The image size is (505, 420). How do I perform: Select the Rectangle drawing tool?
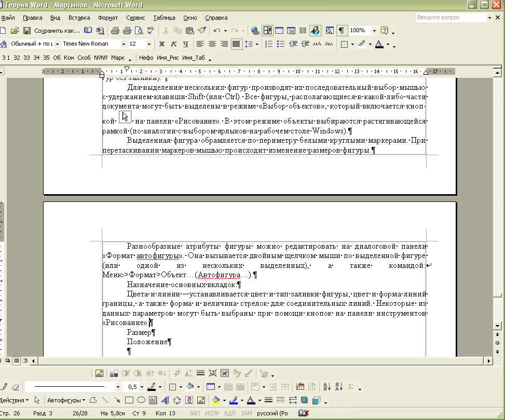(x=129, y=400)
